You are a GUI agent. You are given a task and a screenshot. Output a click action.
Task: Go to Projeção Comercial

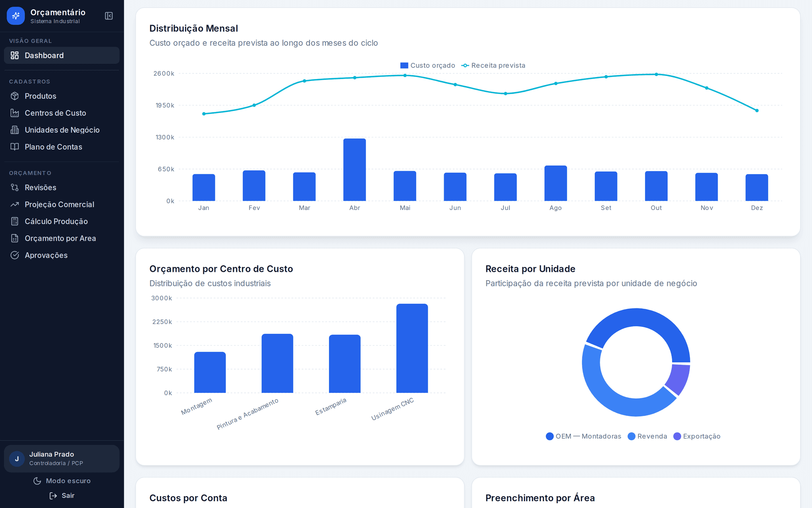[x=61, y=204]
